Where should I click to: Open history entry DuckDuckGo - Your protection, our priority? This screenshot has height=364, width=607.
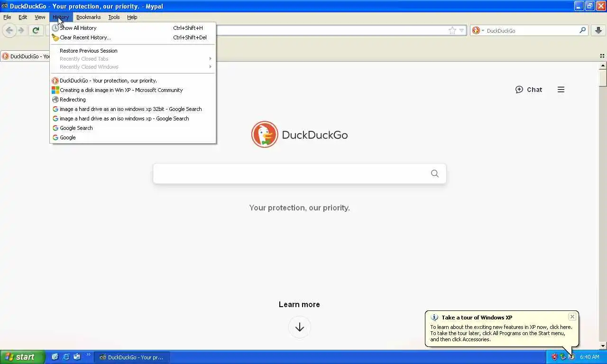[133, 81]
